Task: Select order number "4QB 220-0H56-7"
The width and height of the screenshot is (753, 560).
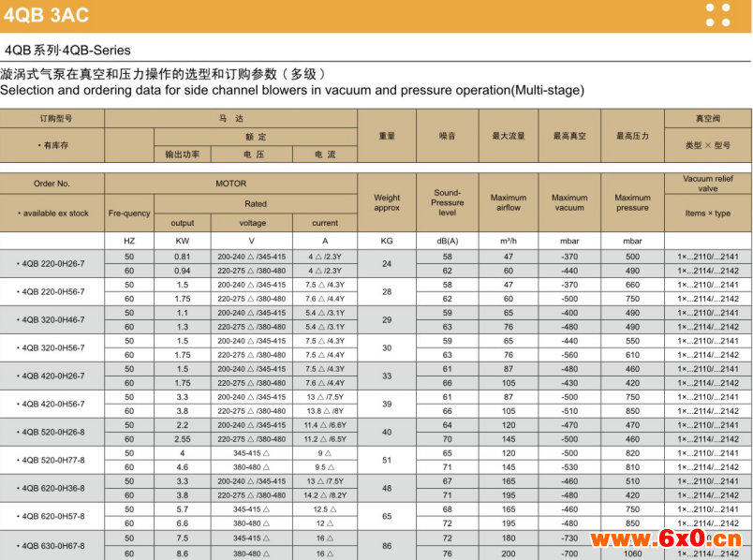Action: coord(52,291)
